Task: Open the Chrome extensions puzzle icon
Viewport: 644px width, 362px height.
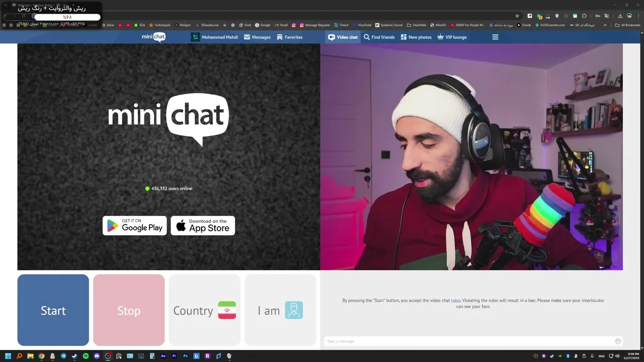Action: coord(584,16)
